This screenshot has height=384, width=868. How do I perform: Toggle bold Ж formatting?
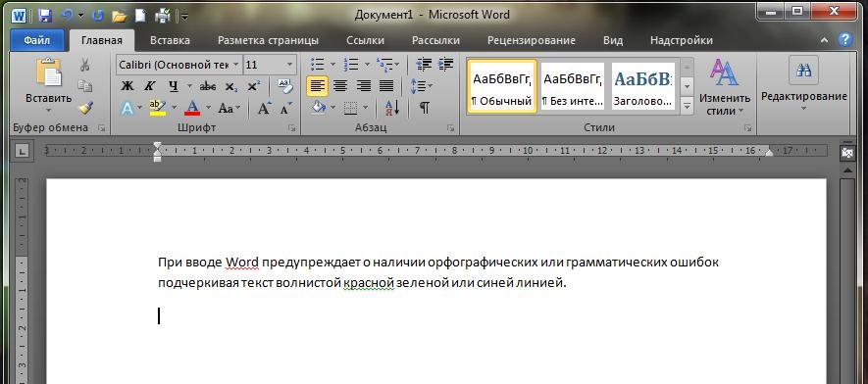point(128,86)
